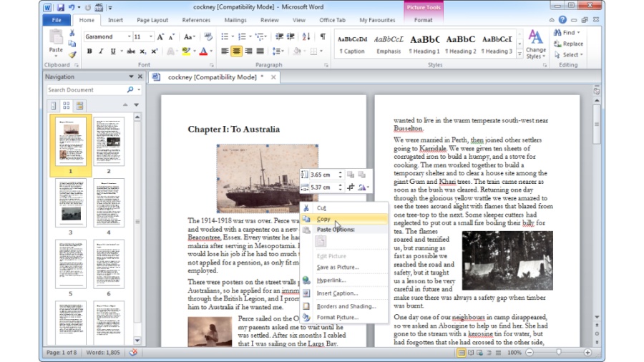Toggle browse pages thumbnail view in Navigation
The height and width of the screenshot is (362, 644).
click(x=66, y=105)
